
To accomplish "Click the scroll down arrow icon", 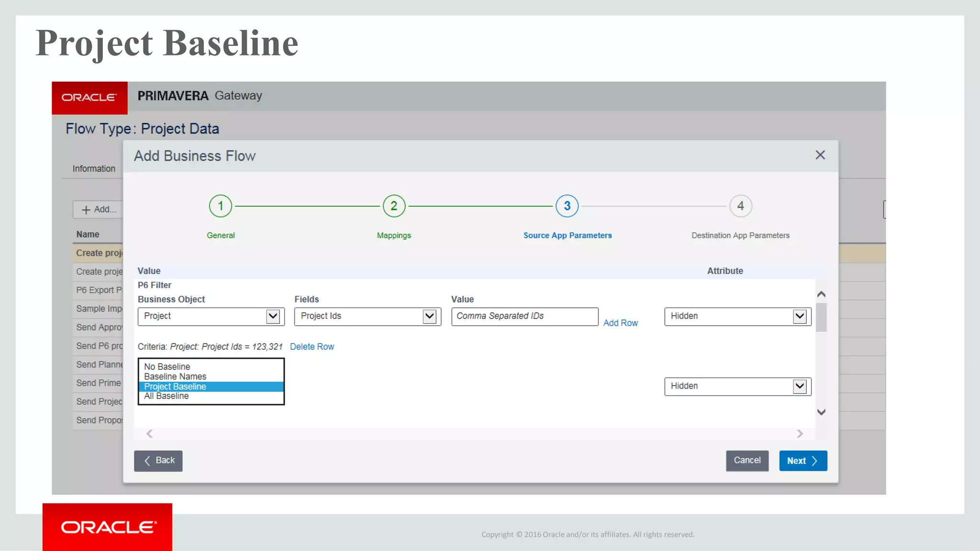I will [821, 412].
